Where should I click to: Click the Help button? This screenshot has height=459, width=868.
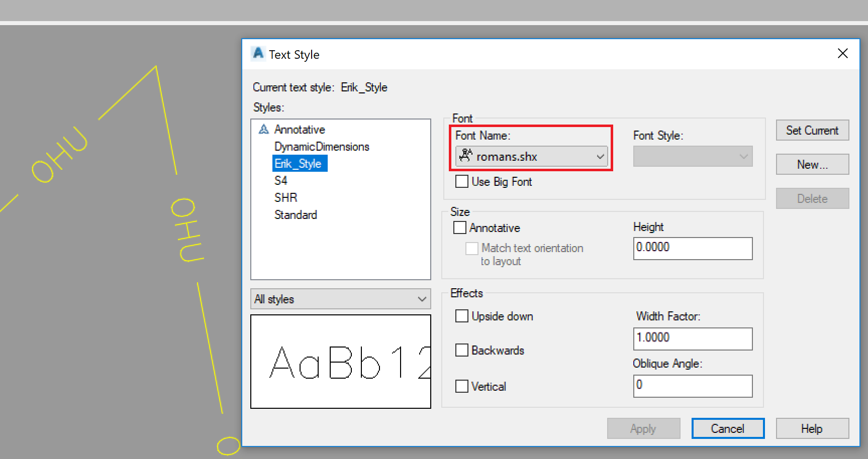[x=812, y=428]
